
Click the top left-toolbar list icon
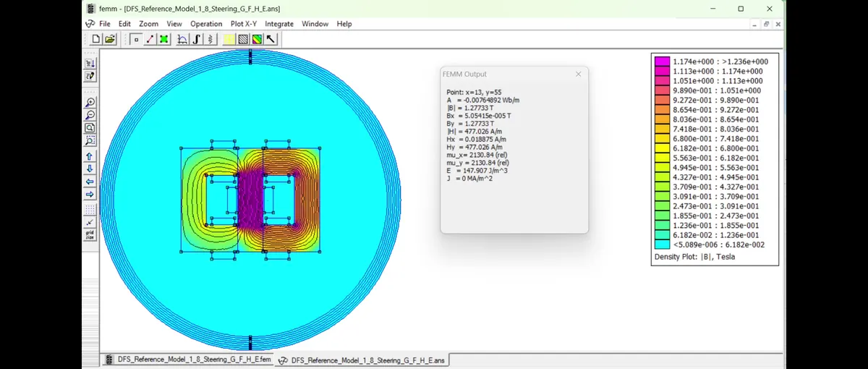(90, 63)
